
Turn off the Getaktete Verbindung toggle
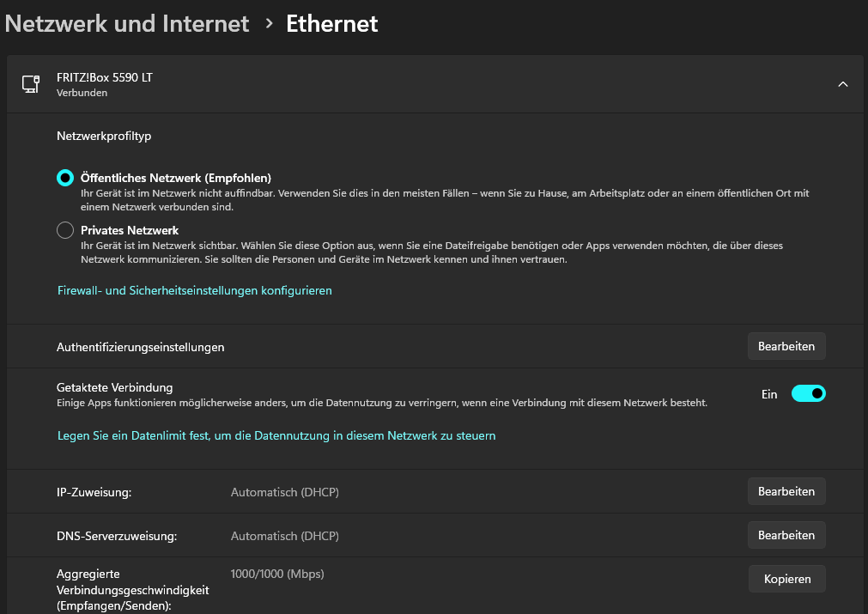point(808,393)
